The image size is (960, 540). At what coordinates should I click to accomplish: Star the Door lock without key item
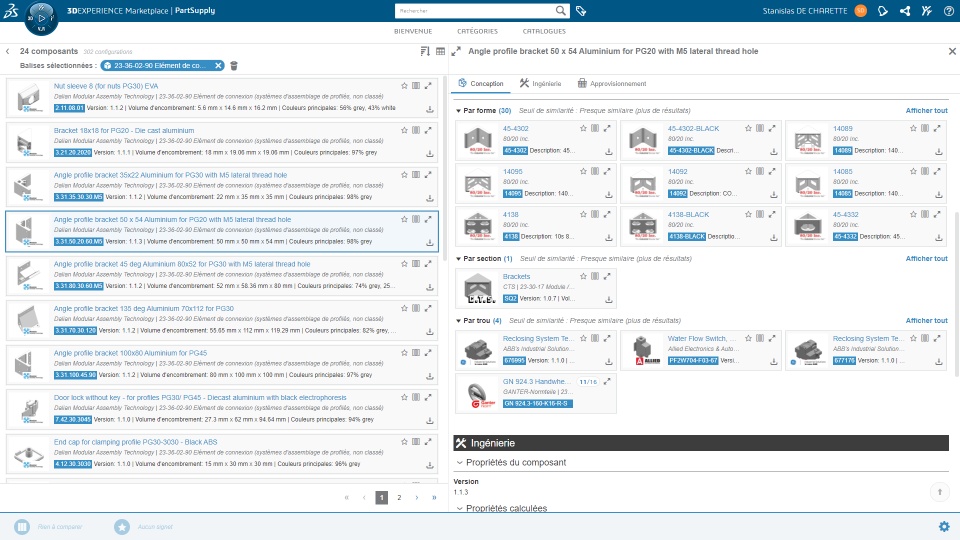[404, 397]
